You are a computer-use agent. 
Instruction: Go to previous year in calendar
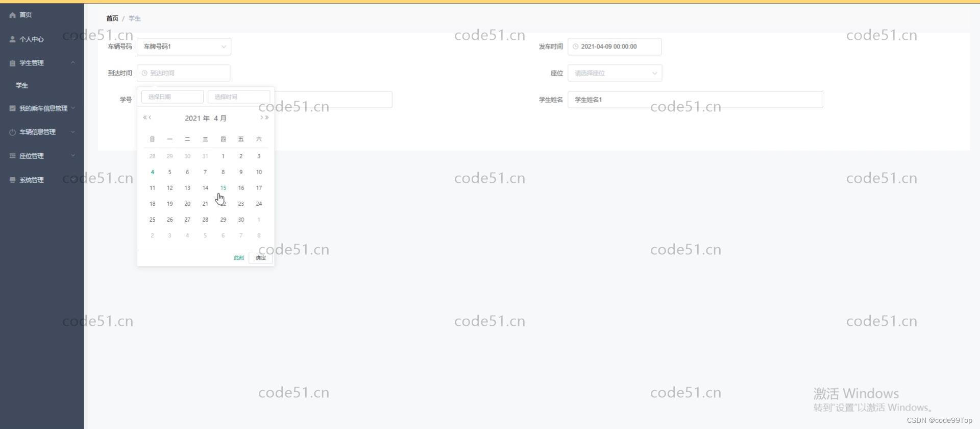(x=145, y=117)
